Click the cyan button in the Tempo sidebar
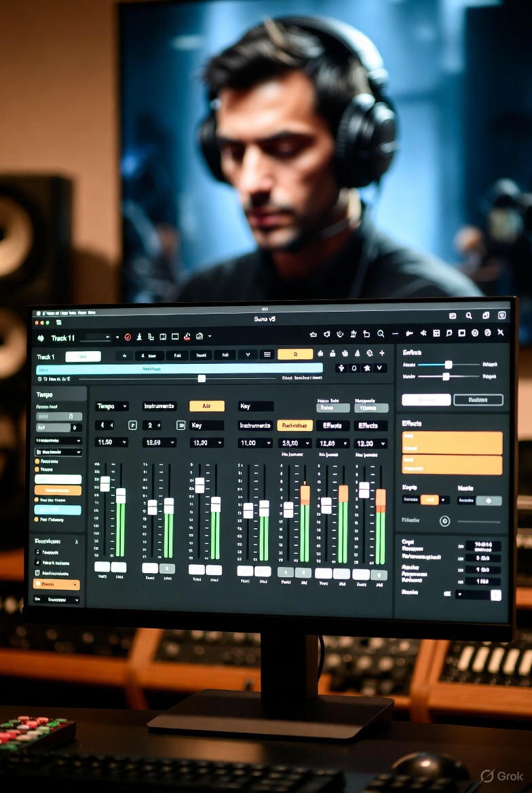The height and width of the screenshot is (793, 532). coord(58,510)
